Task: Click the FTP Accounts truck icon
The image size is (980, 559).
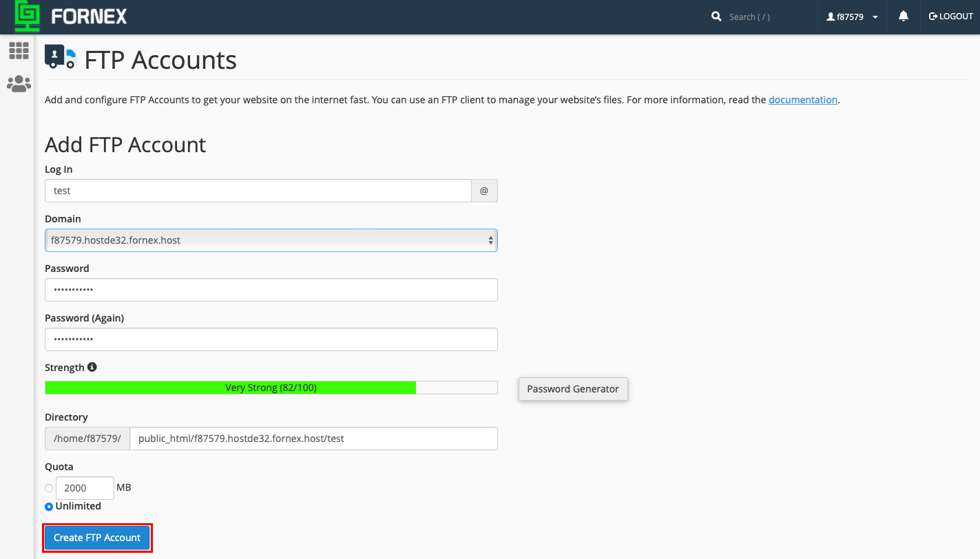Action: click(61, 58)
